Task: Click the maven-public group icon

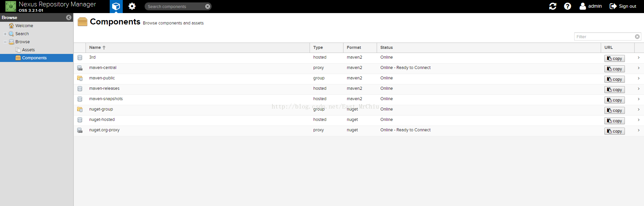Action: click(x=80, y=78)
